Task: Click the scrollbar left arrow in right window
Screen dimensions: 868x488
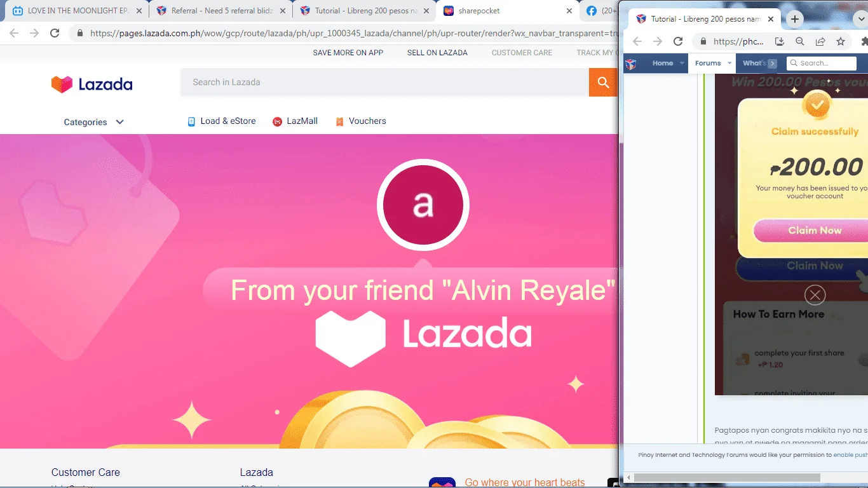Action: pyautogui.click(x=628, y=477)
